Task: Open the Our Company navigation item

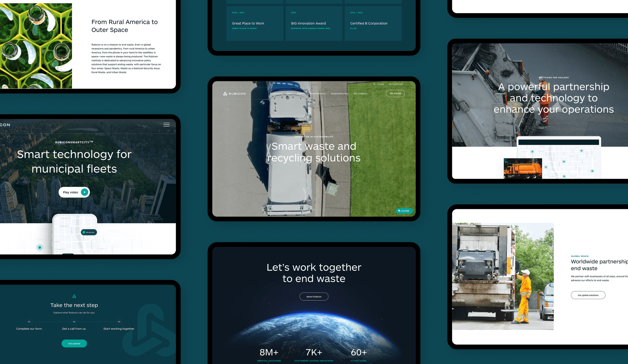Action: pos(360,94)
